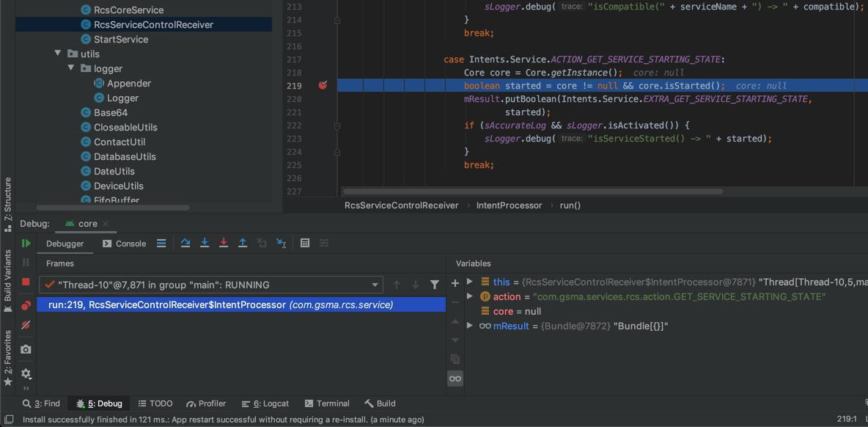Toggle the breakpoint on line 219
Screen dimensions: 868x427
323,85
